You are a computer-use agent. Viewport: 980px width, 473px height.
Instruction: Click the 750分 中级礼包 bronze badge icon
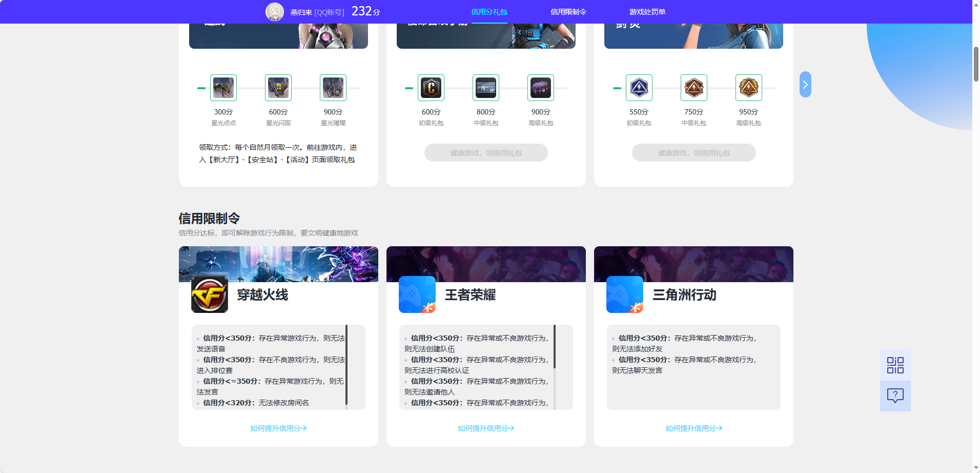click(x=694, y=88)
